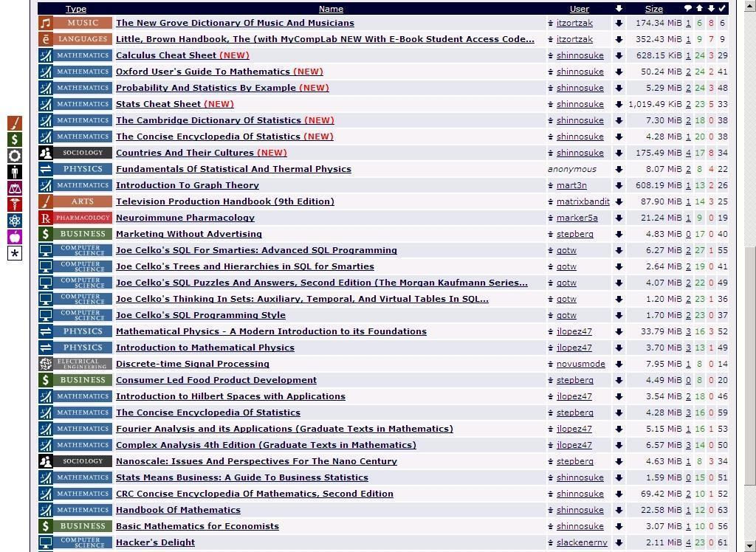Click download arrow for Calculus Cheat Sheet
The image size is (756, 552).
619,55
